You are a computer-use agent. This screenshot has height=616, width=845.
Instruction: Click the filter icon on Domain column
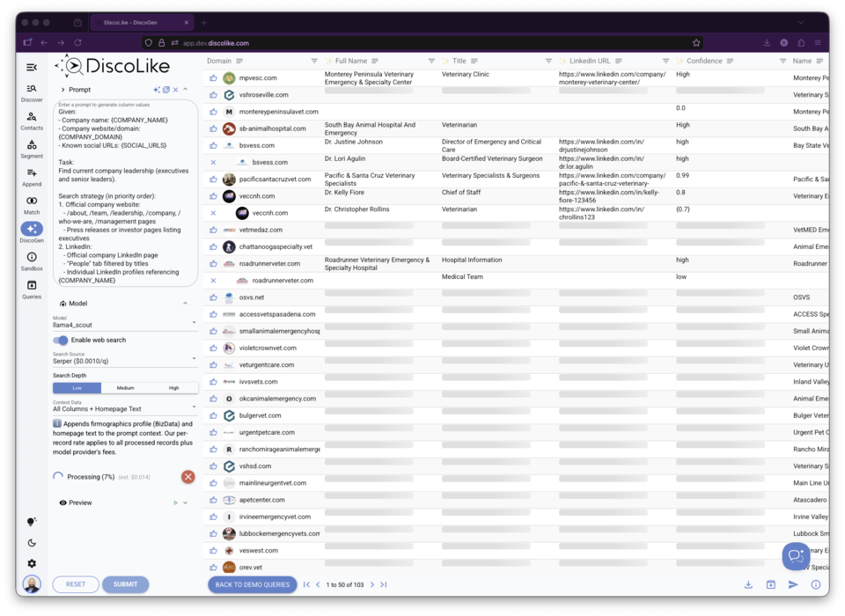pos(313,61)
